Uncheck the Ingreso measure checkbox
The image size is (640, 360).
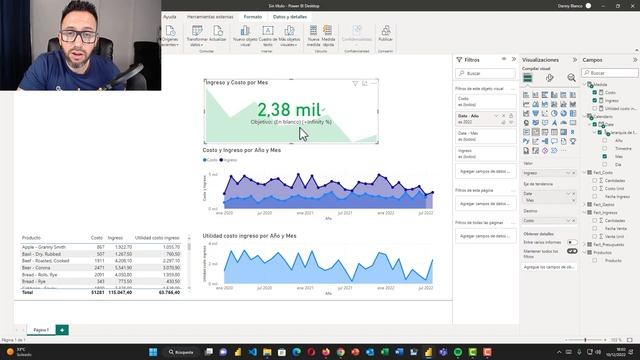click(x=595, y=100)
